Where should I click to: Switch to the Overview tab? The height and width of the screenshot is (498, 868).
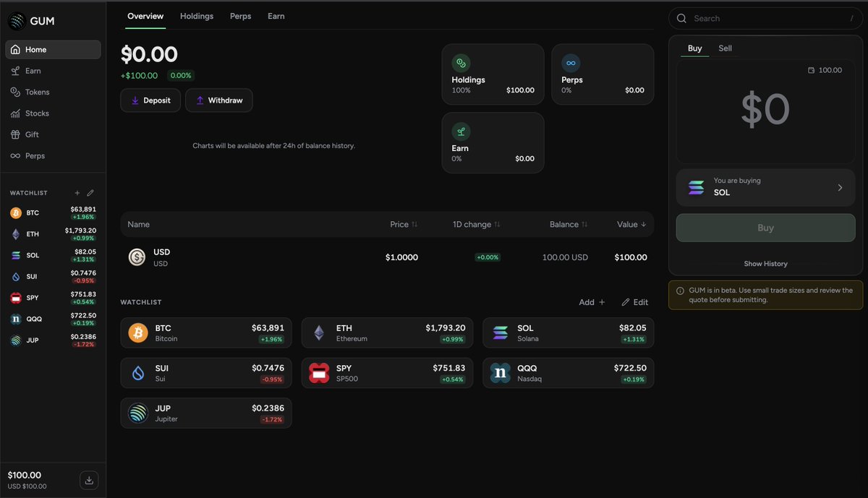tap(145, 16)
